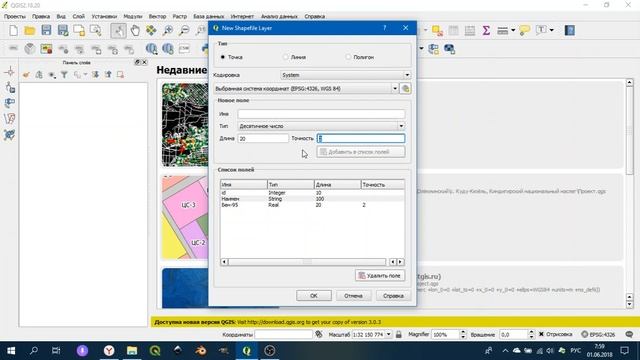Open the Python console icon

[206, 49]
